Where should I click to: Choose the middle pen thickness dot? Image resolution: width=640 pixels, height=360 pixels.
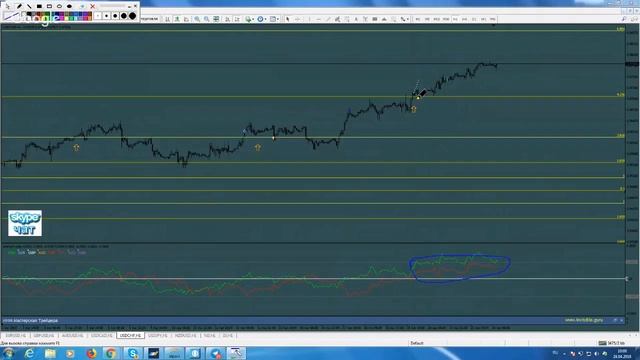[115, 16]
